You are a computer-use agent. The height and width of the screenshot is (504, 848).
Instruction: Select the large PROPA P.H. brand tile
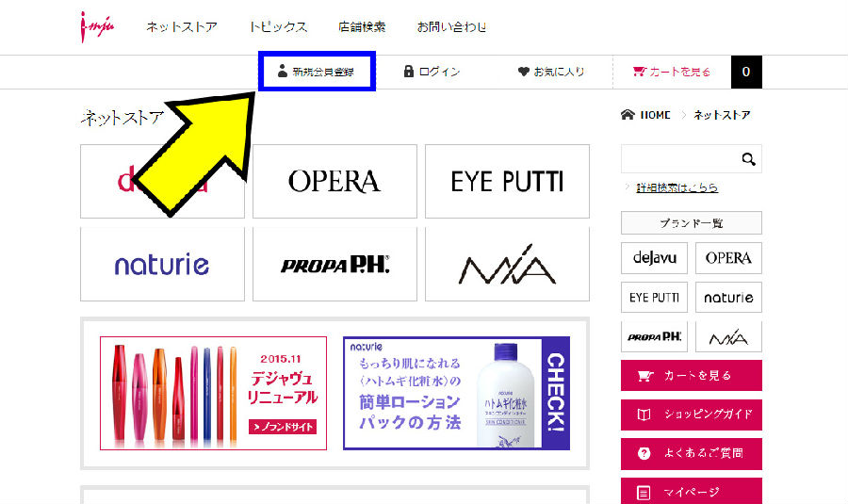(334, 265)
